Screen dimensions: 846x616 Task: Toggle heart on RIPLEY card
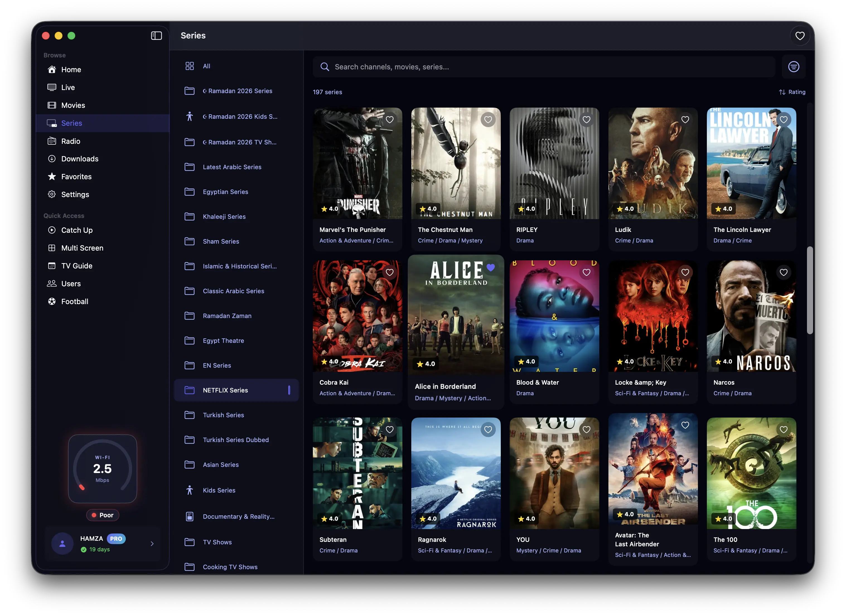point(586,120)
